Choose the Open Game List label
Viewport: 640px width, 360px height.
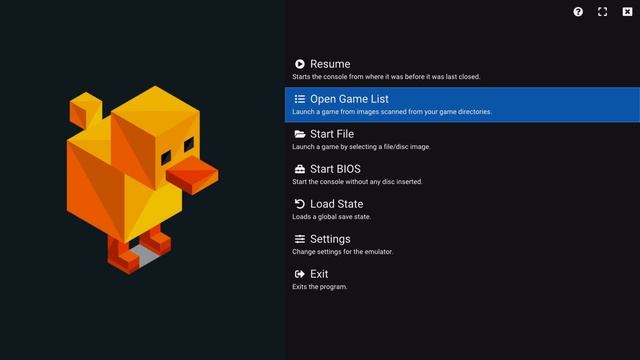(349, 99)
